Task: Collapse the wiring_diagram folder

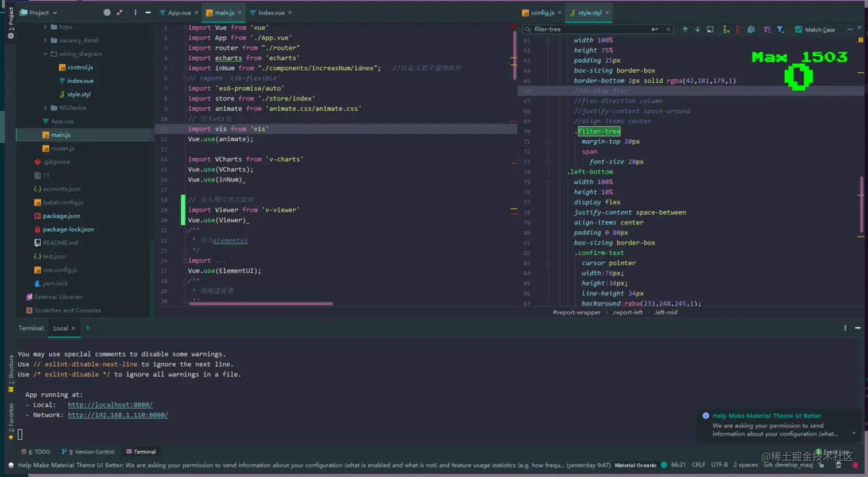Action: coord(45,54)
